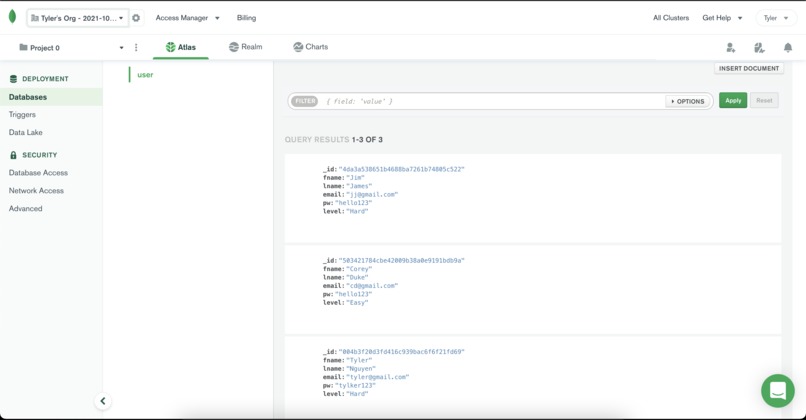Viewport: 806px width, 420px height.
Task: Open Database Access in sidebar
Action: 38,173
